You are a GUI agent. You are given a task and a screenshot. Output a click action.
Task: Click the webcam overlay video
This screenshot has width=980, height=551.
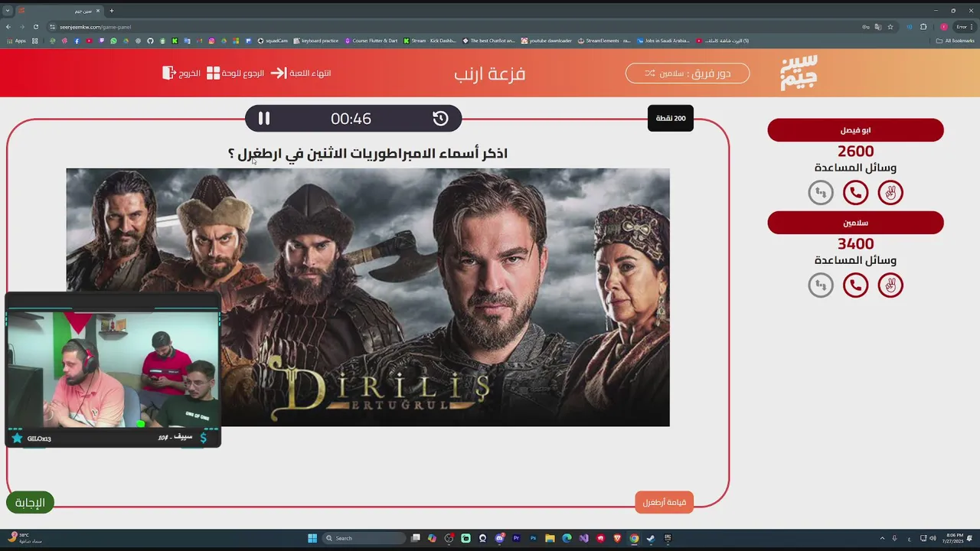113,369
